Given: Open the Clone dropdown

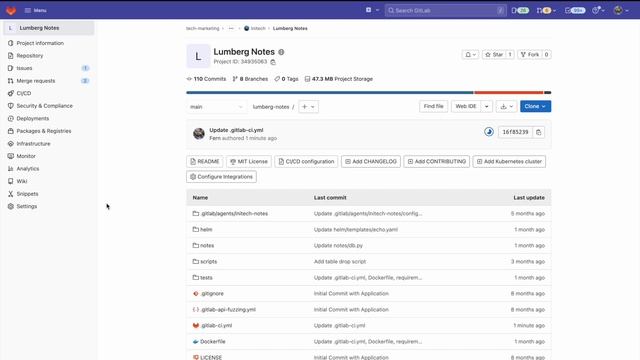Looking at the screenshot, I should [x=536, y=106].
